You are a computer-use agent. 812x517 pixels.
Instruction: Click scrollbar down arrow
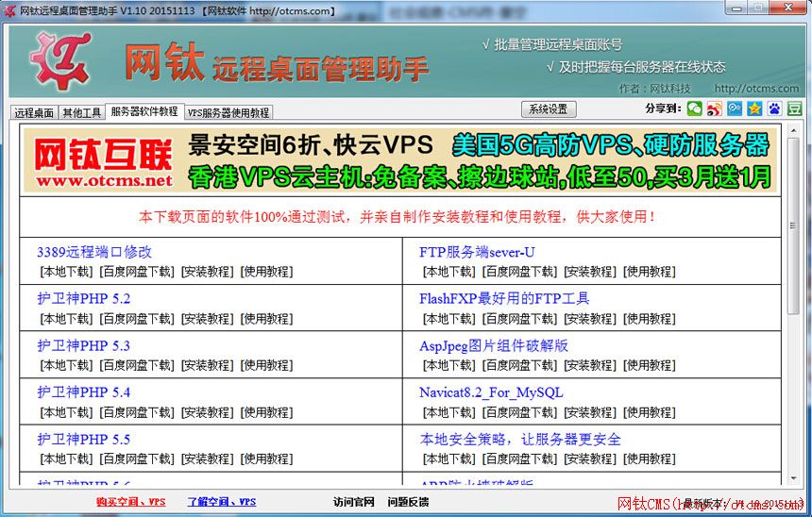tap(793, 478)
